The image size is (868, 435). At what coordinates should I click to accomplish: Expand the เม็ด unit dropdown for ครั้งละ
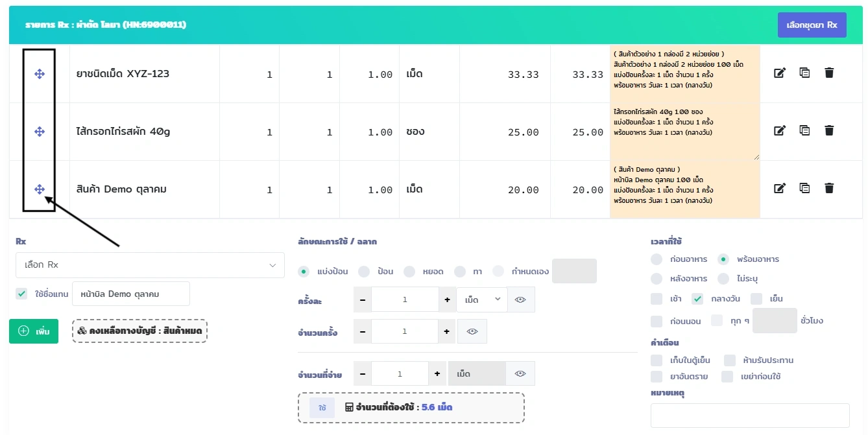pos(481,300)
